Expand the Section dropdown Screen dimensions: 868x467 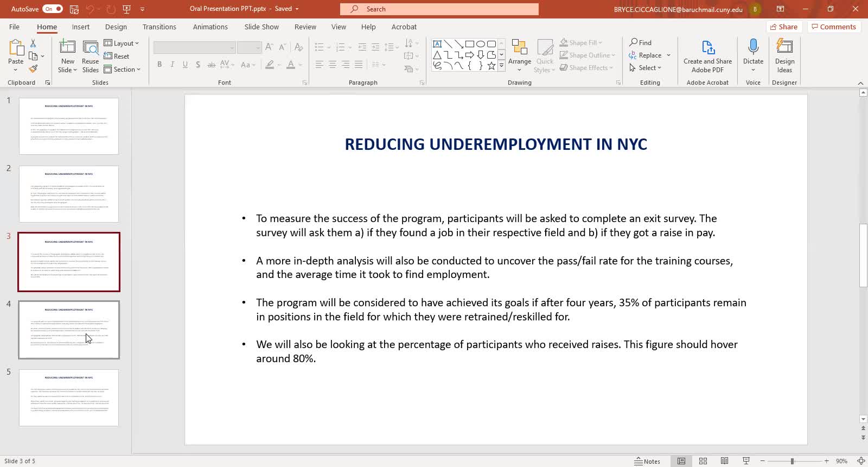tap(122, 70)
